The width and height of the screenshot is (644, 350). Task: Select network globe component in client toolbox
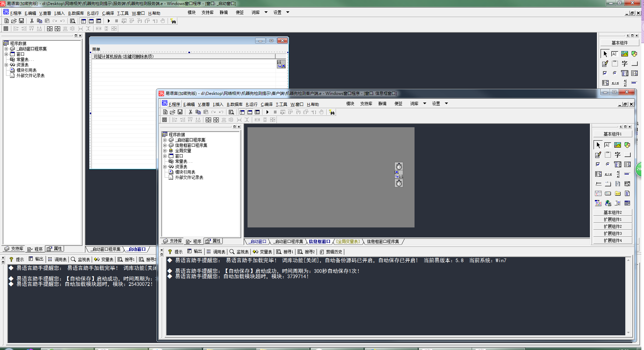[x=608, y=203]
